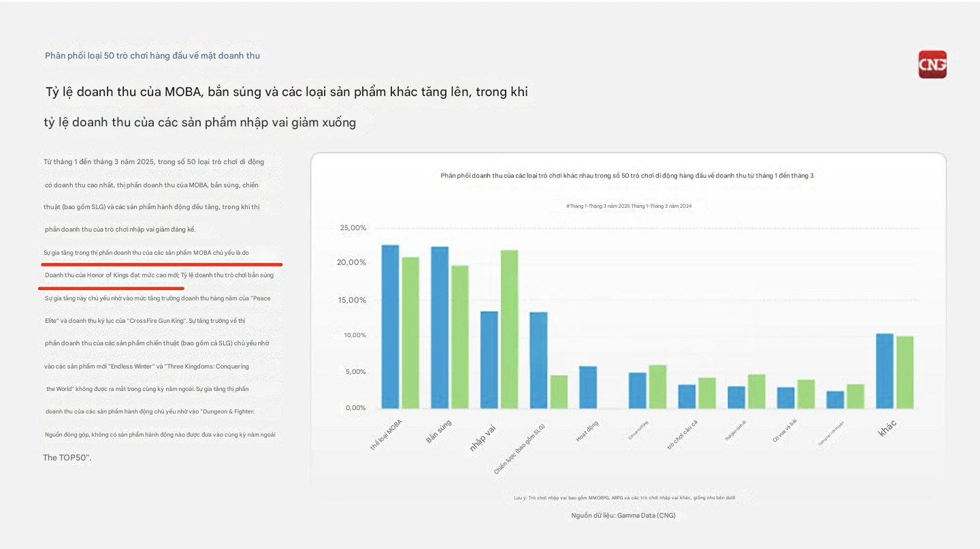Click the chart legend for 2025 and 2024
This screenshot has height=549, width=980.
coord(628,206)
